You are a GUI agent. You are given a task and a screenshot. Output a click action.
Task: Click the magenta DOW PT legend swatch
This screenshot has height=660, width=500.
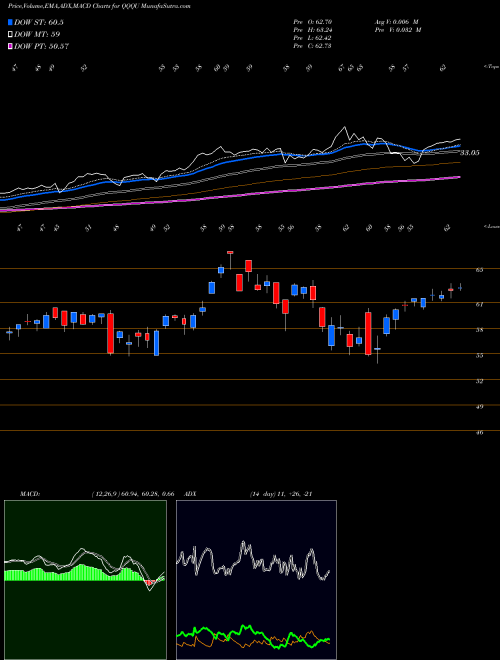click(10, 46)
